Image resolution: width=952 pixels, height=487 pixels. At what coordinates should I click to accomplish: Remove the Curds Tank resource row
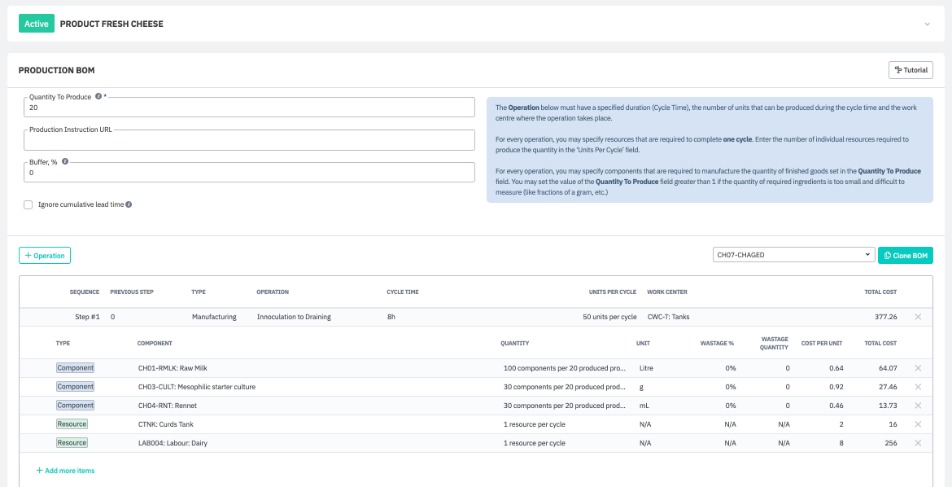[918, 424]
